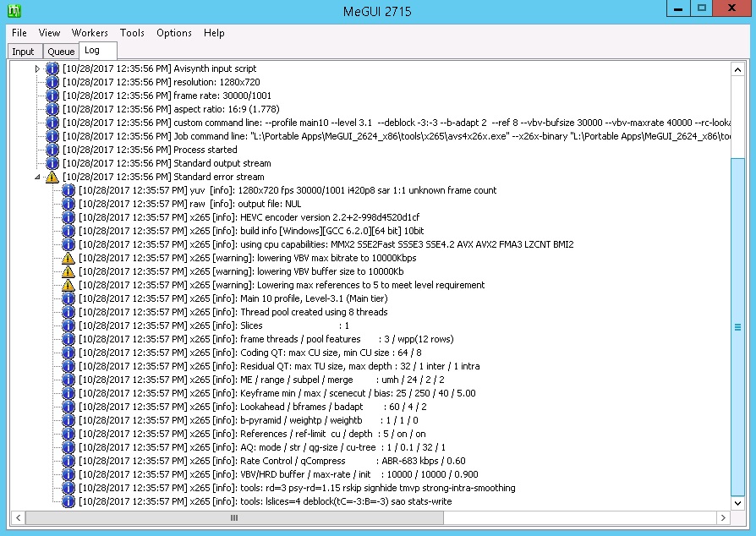Open the View menu
Screen dimensions: 756x536
click(49, 33)
